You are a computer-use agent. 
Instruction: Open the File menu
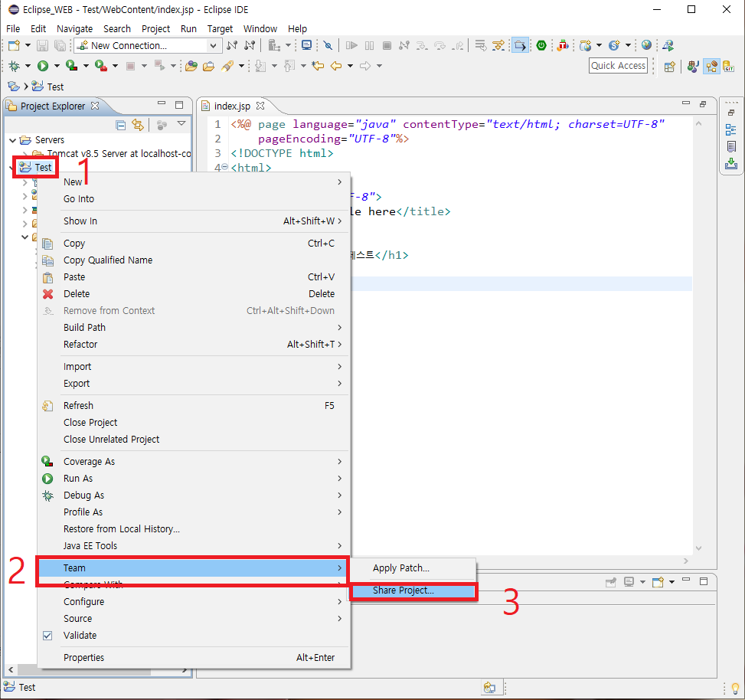(13, 28)
